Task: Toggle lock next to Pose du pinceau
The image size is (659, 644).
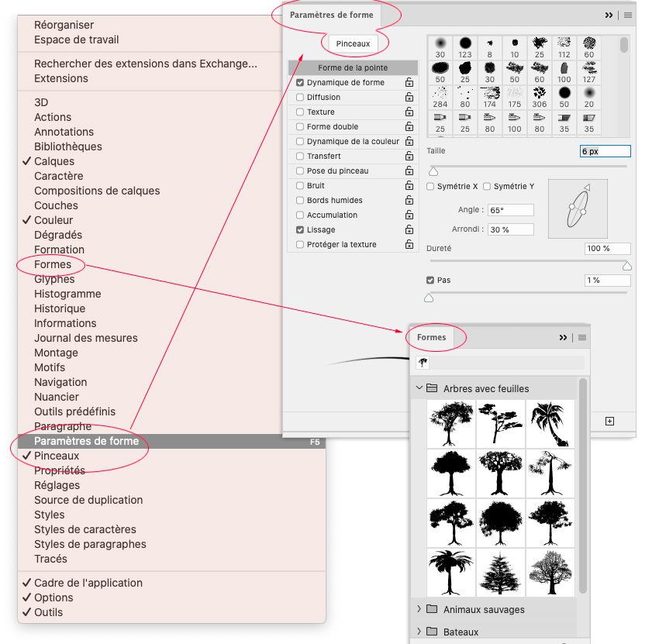Action: pyautogui.click(x=409, y=170)
